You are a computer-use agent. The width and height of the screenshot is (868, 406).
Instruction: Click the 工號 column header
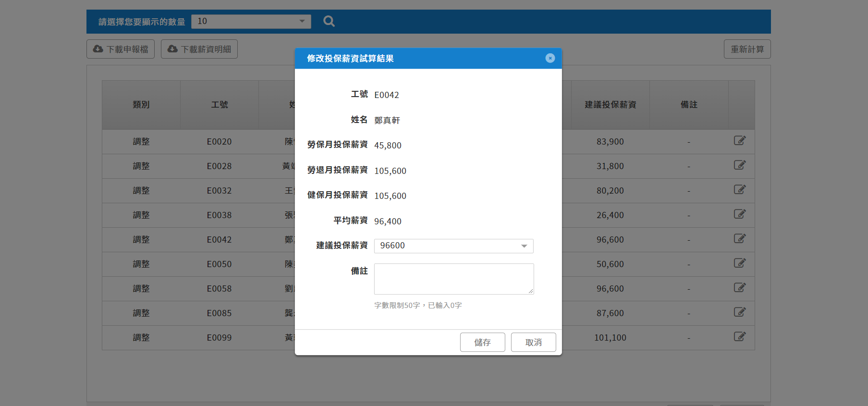[220, 105]
